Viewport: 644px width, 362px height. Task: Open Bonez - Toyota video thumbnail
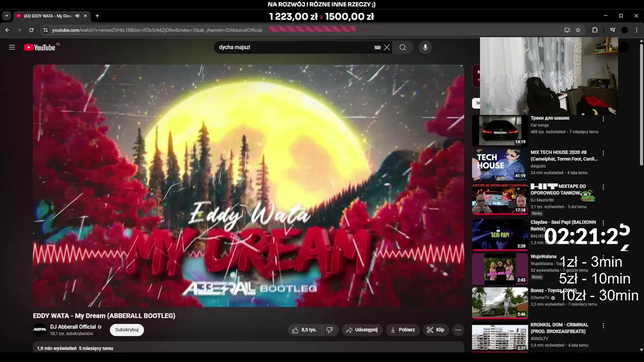[500, 303]
